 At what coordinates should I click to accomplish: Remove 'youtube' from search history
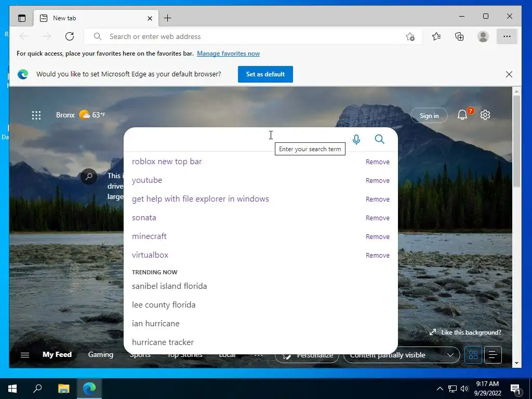[x=378, y=180]
